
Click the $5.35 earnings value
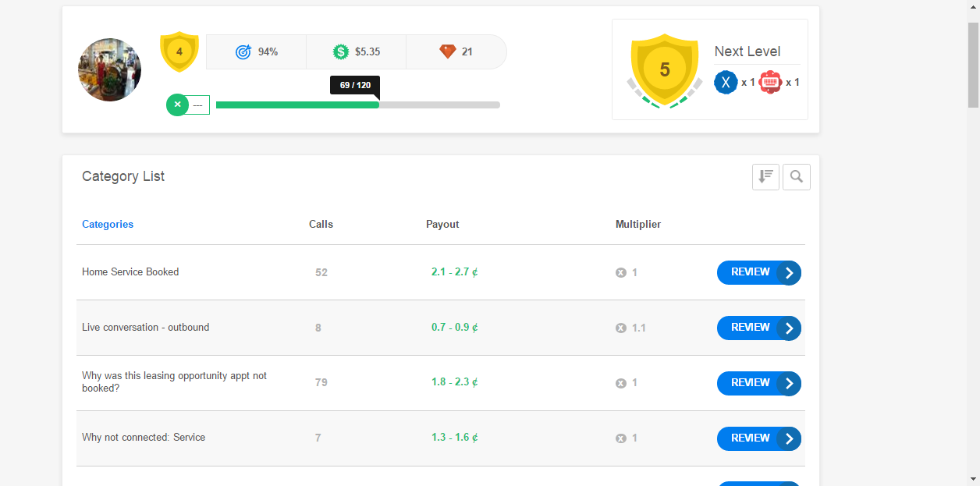[x=367, y=52]
